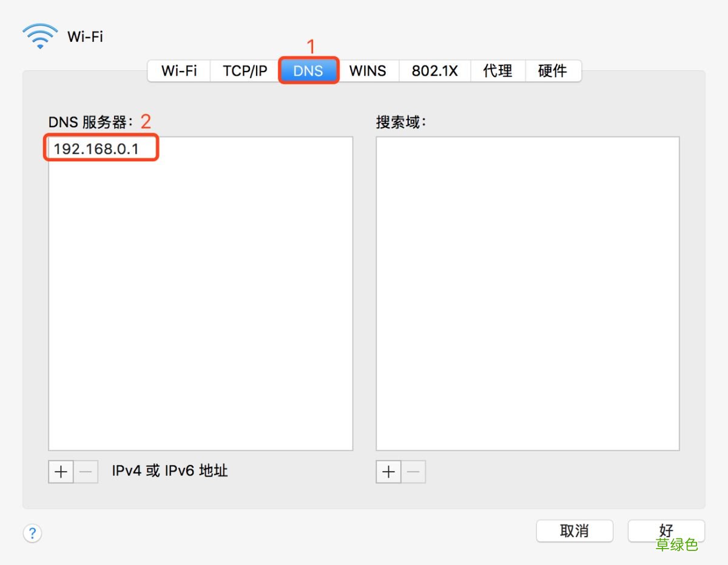Click the highlighted red box around DNS tab
The height and width of the screenshot is (565, 728).
309,70
